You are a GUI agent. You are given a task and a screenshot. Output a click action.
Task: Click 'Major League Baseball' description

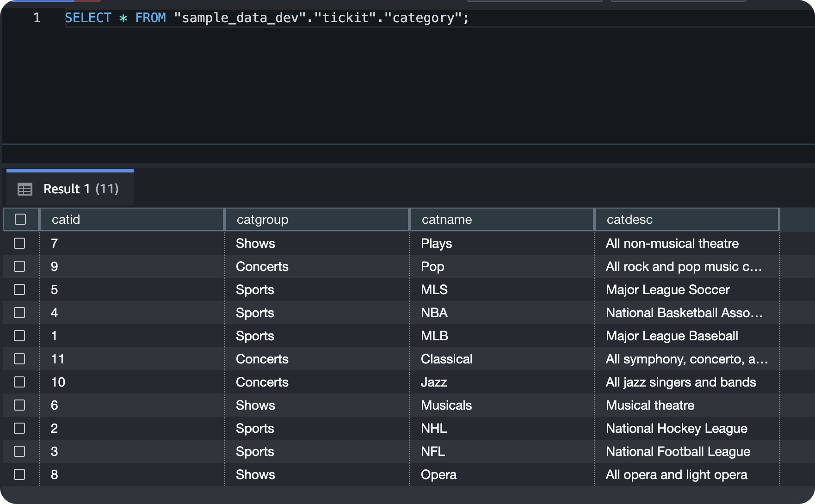click(x=687, y=336)
